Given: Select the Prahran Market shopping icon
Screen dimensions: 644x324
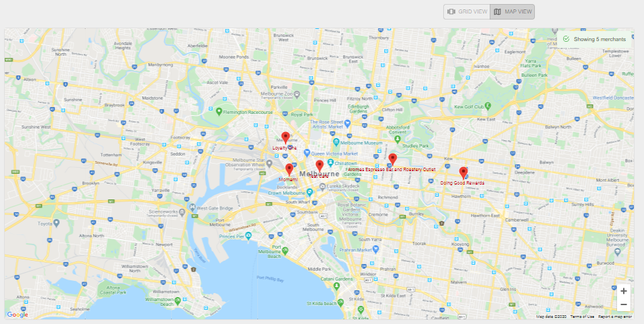Looking at the screenshot, I should point(375,249).
